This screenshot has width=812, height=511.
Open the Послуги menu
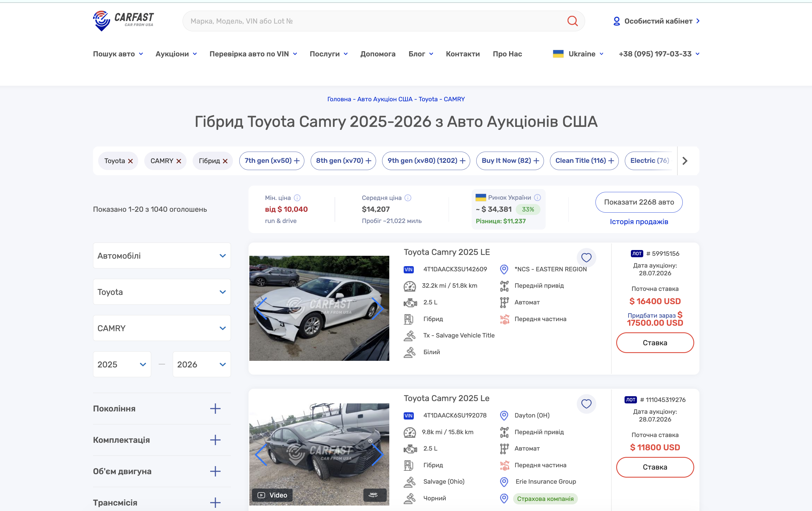tap(329, 54)
